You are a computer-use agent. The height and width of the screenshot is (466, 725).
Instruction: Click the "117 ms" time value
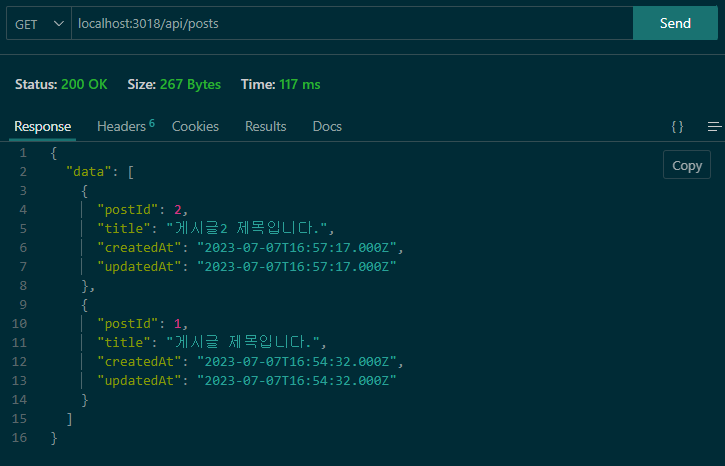pos(300,84)
